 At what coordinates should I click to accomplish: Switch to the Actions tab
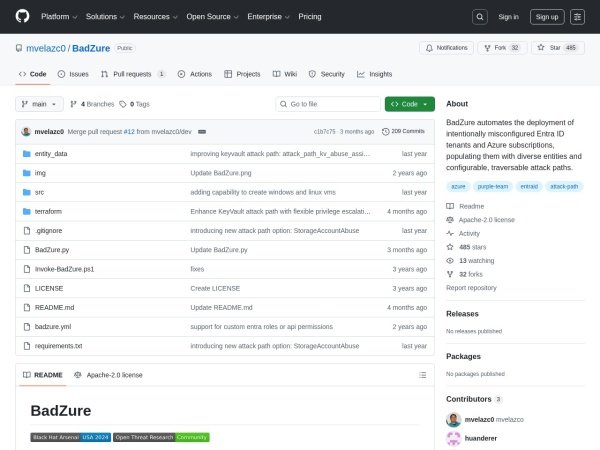195,74
